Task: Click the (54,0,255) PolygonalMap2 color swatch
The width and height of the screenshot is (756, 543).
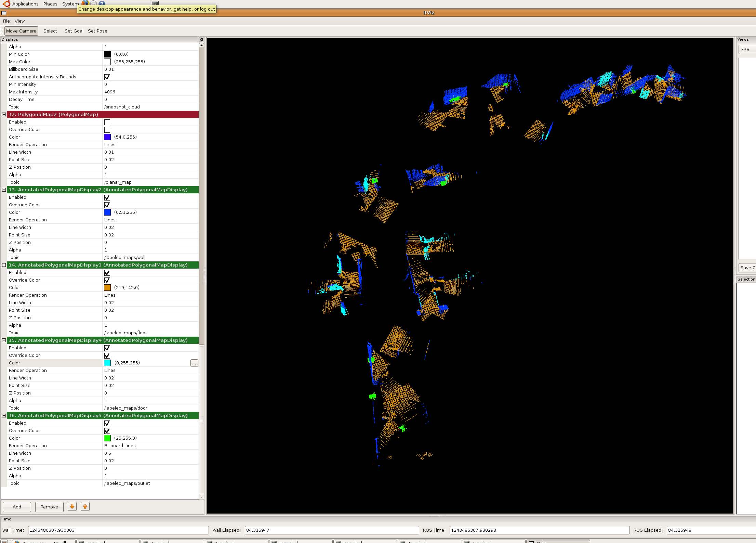Action: point(107,137)
